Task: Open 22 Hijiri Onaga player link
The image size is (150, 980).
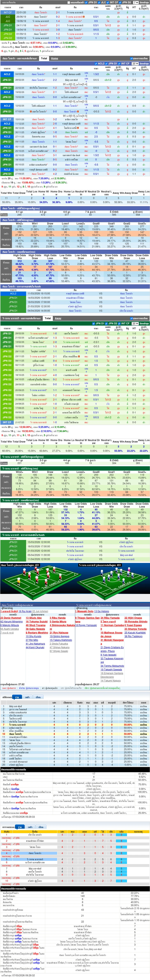Action: pos(133,618)
